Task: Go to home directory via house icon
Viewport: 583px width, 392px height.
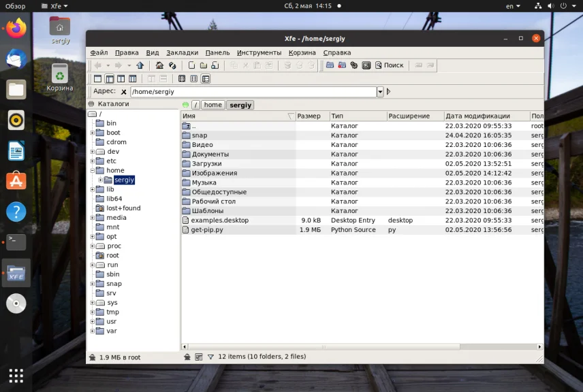Action: point(159,65)
